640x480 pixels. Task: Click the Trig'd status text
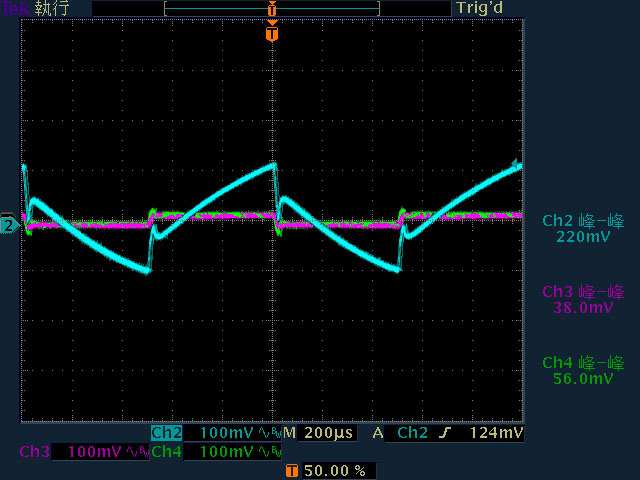(480, 8)
